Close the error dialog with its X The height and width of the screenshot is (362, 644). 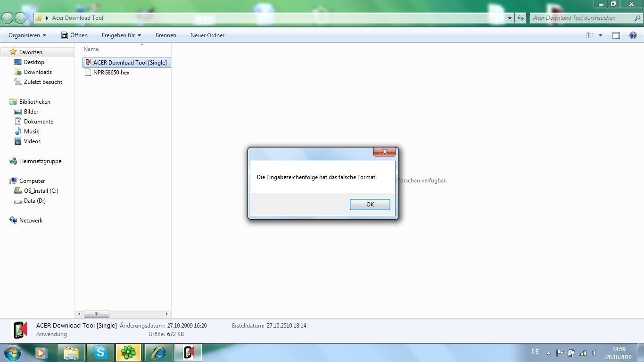pos(384,152)
